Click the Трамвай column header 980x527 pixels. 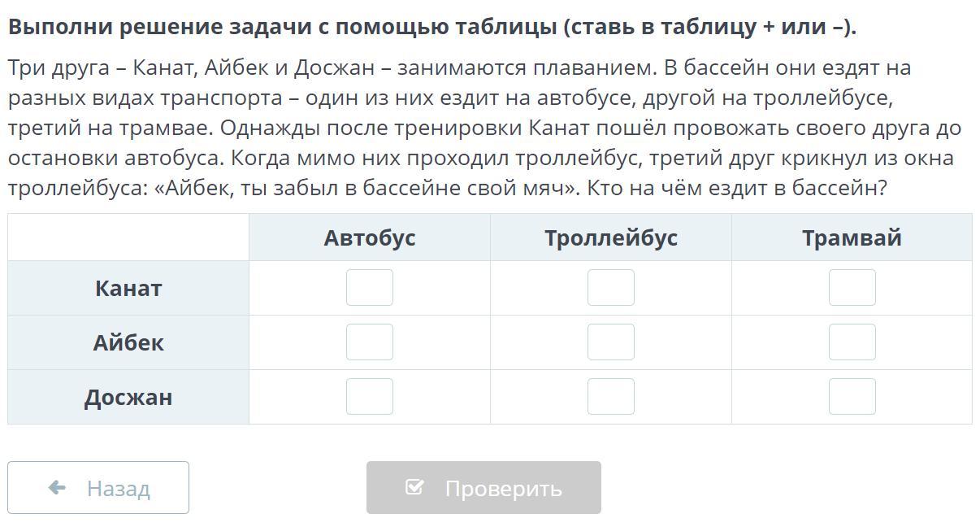pyautogui.click(x=852, y=237)
